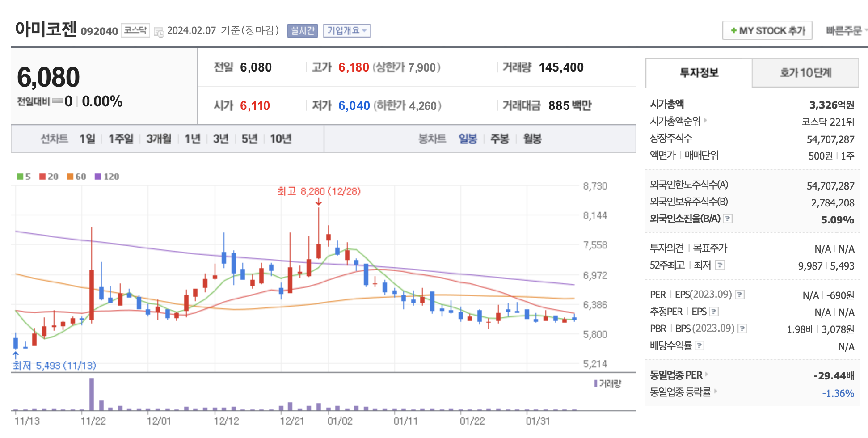Click the 아미코젠 stock name heading
Viewport: 868px width, 438px height.
tap(46, 29)
